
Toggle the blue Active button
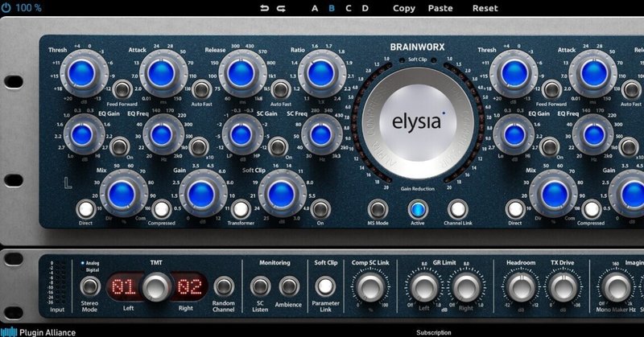(418, 209)
